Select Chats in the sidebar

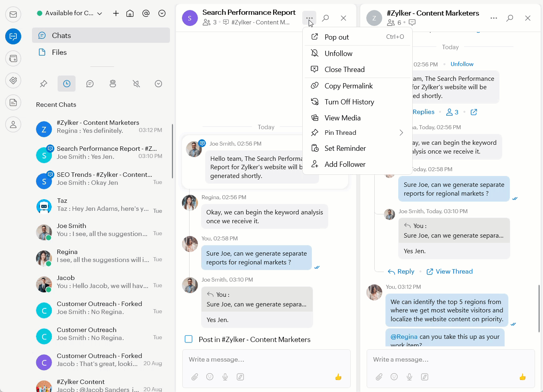click(x=101, y=35)
